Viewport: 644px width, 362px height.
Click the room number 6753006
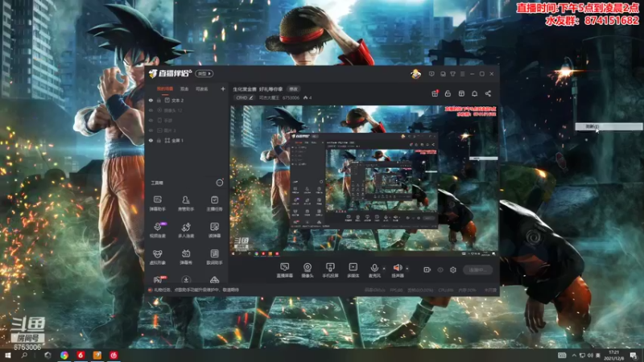point(291,97)
